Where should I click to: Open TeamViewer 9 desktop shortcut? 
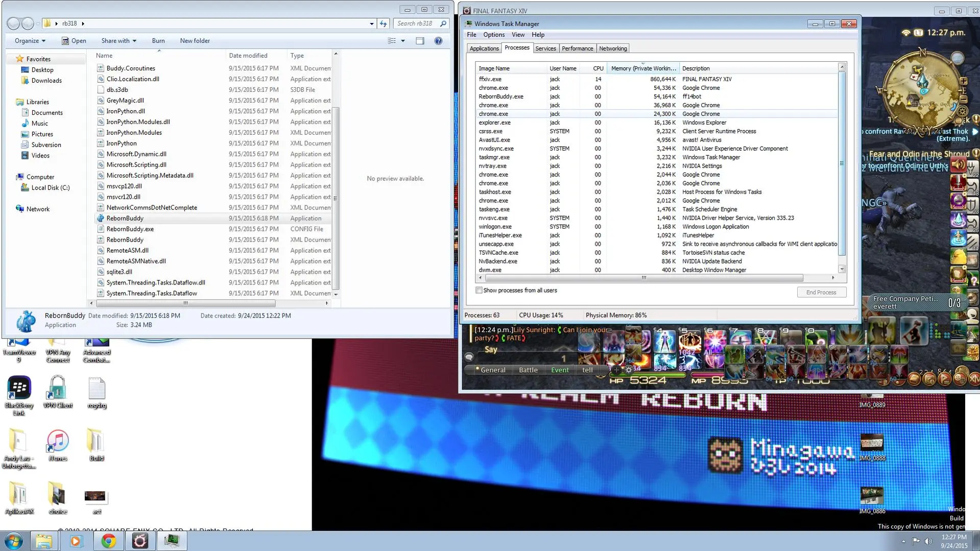click(19, 351)
